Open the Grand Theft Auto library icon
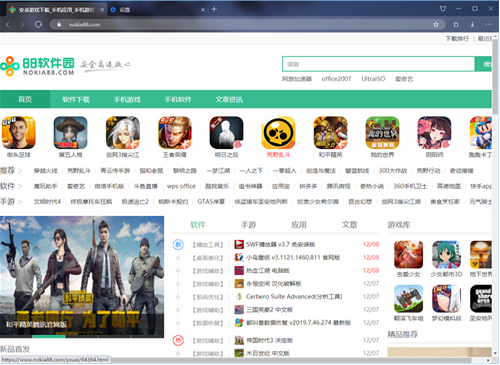 (481, 298)
